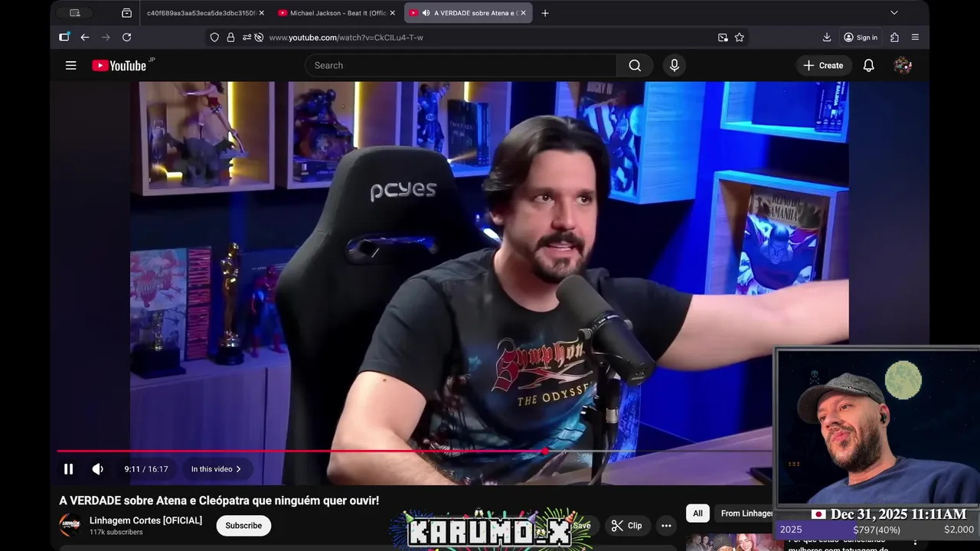Viewport: 980px width, 551px height.
Task: Select the 'All' filter chip
Action: [697, 514]
